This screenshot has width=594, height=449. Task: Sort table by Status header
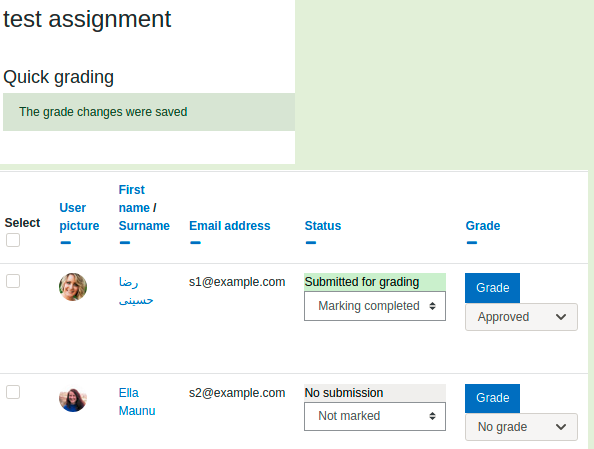tap(323, 226)
